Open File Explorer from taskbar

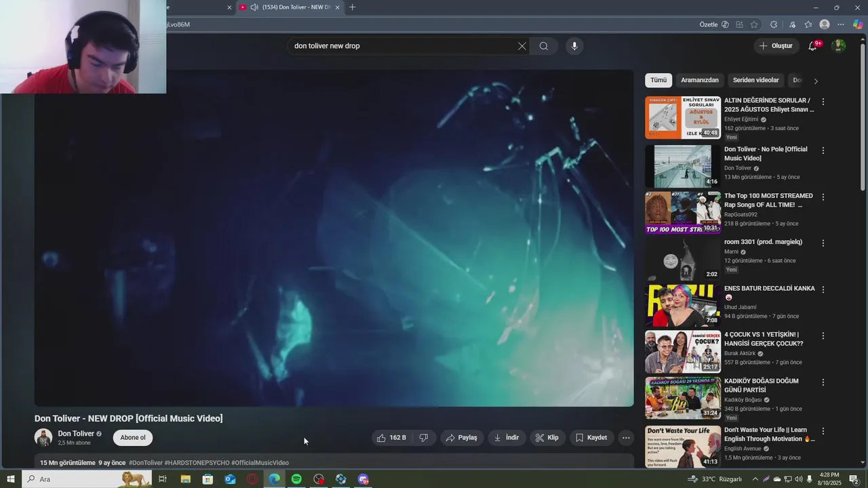pyautogui.click(x=185, y=479)
